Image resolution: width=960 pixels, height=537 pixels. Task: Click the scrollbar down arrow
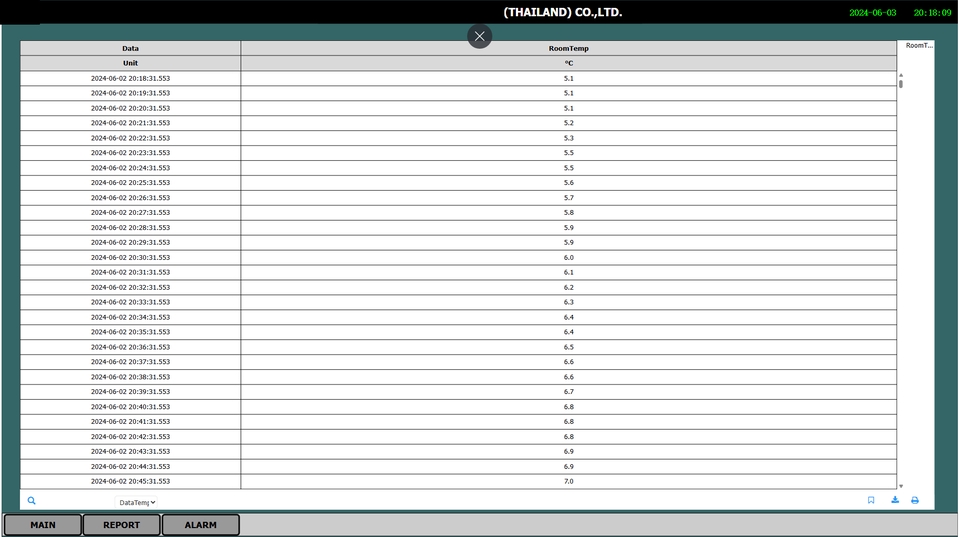point(901,486)
